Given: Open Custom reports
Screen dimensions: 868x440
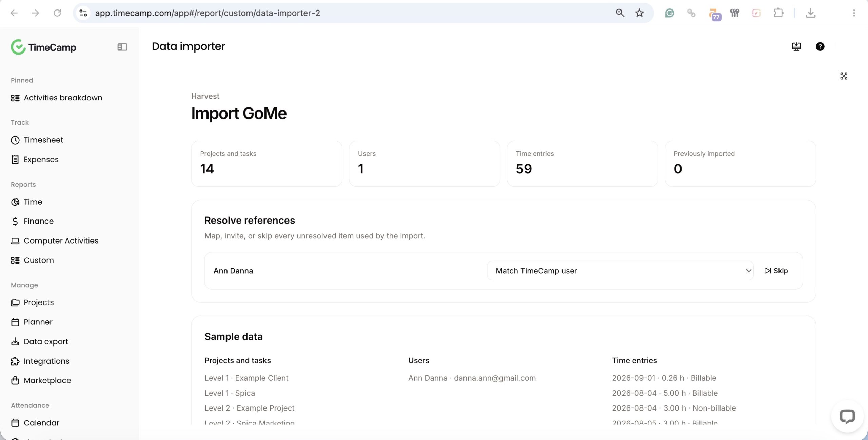Looking at the screenshot, I should [39, 260].
